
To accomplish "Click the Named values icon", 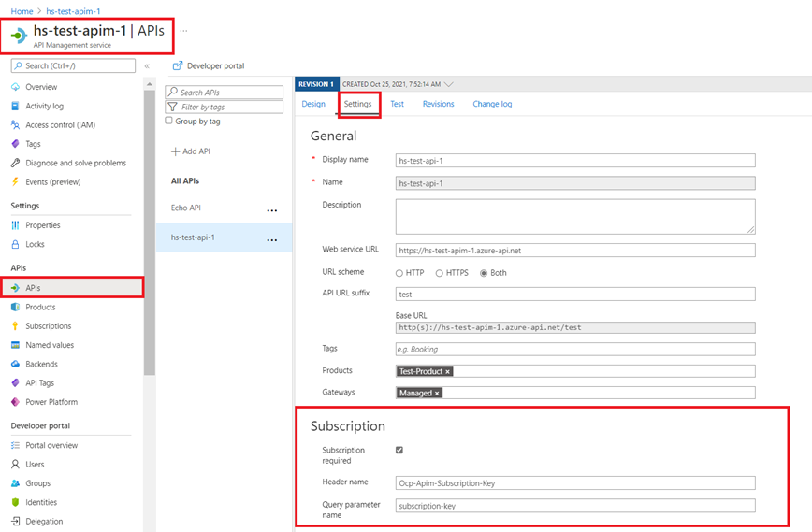I will [16, 345].
